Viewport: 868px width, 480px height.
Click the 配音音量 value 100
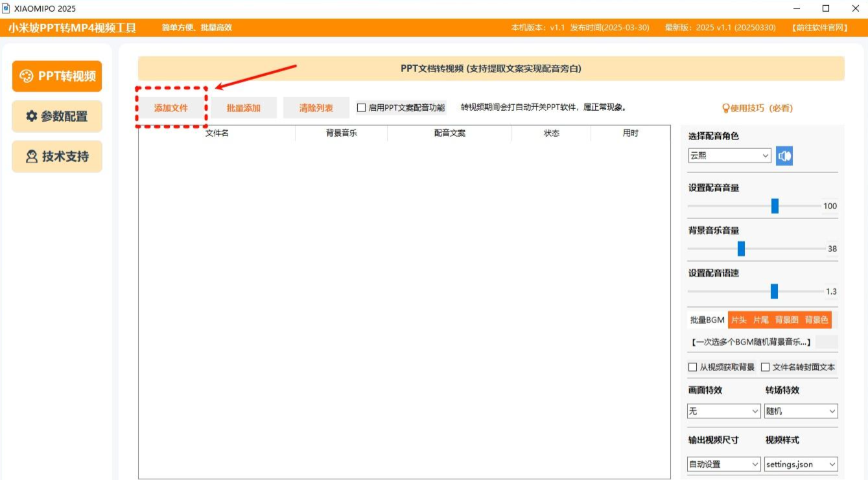pyautogui.click(x=830, y=206)
